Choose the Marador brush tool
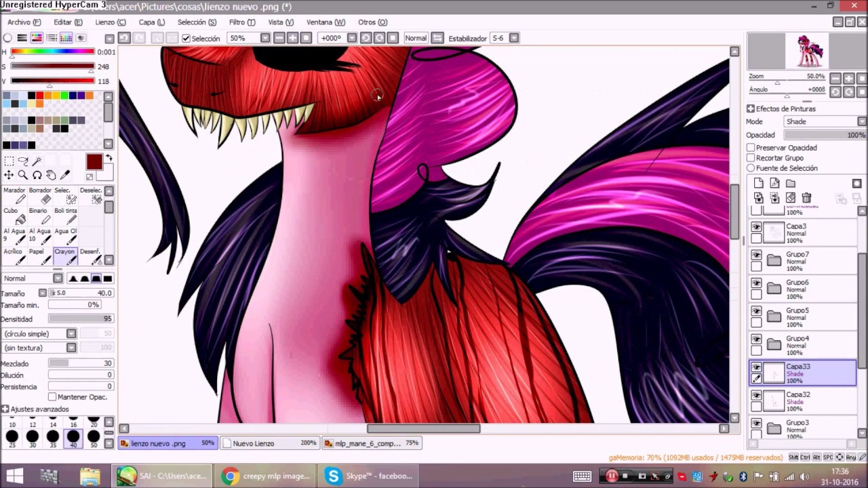The height and width of the screenshot is (488, 868). pyautogui.click(x=14, y=195)
